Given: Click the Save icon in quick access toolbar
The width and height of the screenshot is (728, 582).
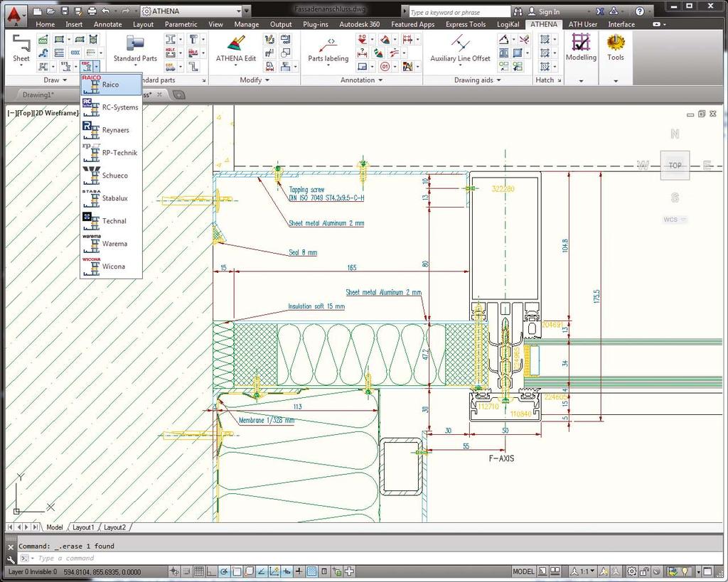Looking at the screenshot, I should [x=65, y=11].
